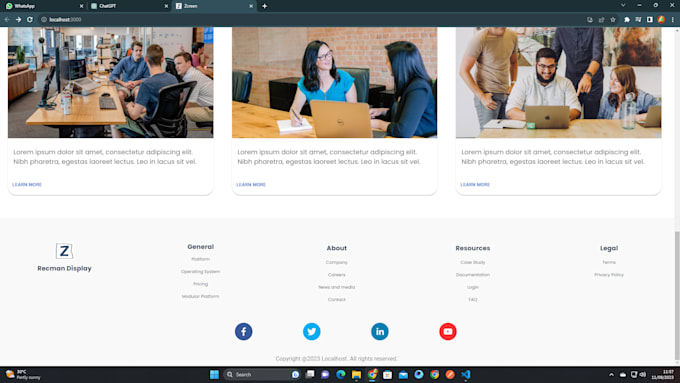
Task: Open the Twitter social icon
Action: tap(311, 331)
